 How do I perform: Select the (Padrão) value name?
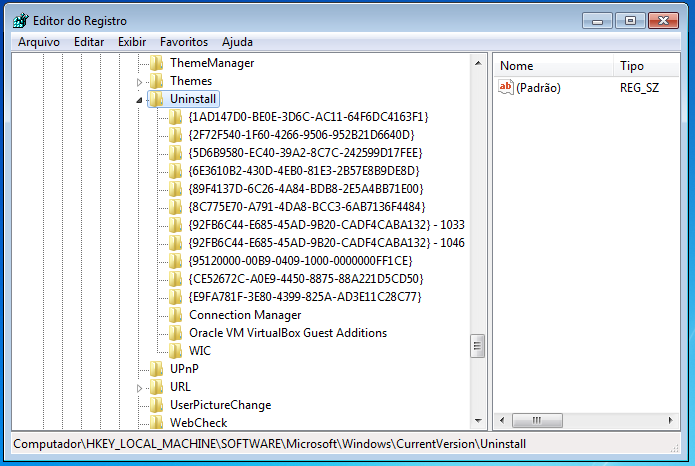pyautogui.click(x=539, y=88)
